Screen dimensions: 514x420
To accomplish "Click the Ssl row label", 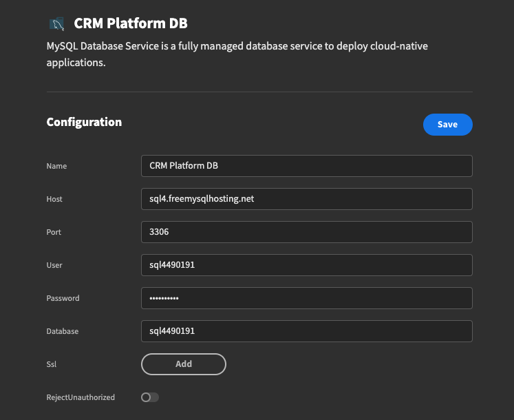I will coord(52,364).
